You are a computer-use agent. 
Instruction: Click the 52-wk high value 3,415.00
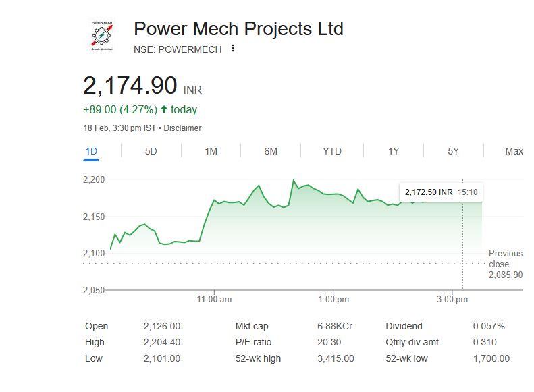pyautogui.click(x=336, y=358)
